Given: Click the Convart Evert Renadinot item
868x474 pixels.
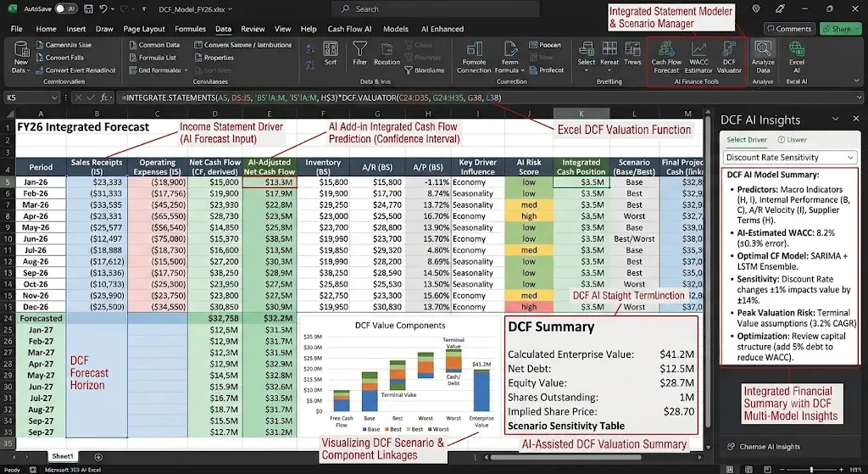Looking at the screenshot, I should [75, 70].
